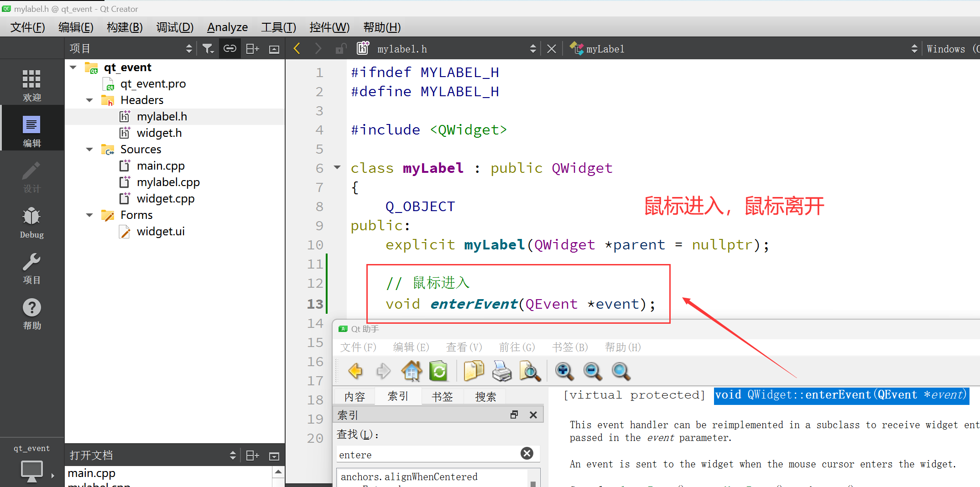Open the 控件(W) menu
980x487 pixels.
pyautogui.click(x=329, y=27)
